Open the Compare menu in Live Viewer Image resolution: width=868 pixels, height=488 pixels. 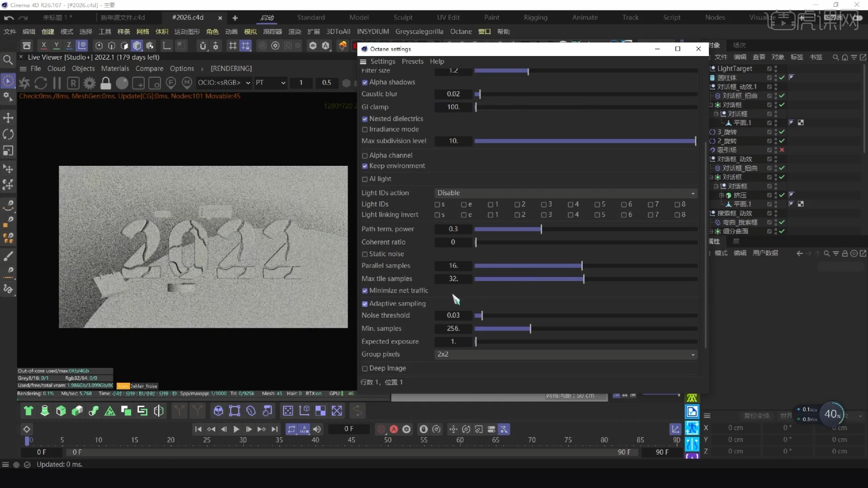click(149, 69)
